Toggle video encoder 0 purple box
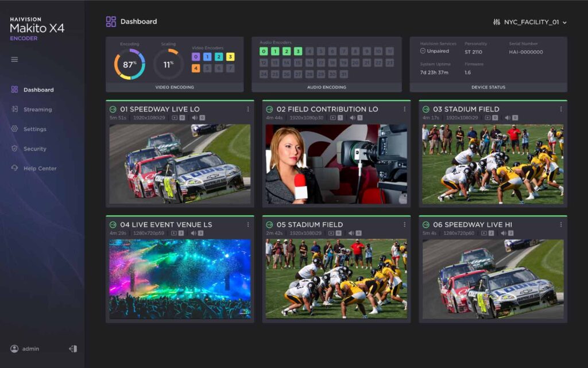The width and height of the screenshot is (588, 368). coord(196,57)
